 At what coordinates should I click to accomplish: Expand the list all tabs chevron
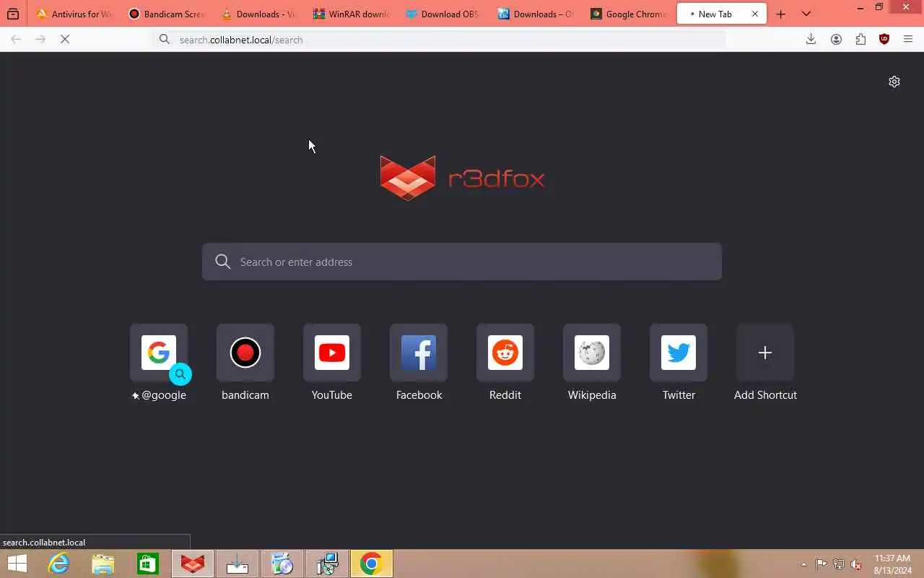pyautogui.click(x=806, y=14)
